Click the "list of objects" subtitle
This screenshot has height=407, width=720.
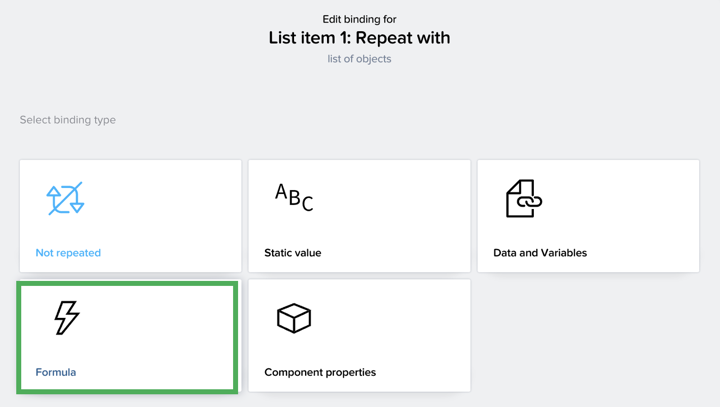(359, 59)
